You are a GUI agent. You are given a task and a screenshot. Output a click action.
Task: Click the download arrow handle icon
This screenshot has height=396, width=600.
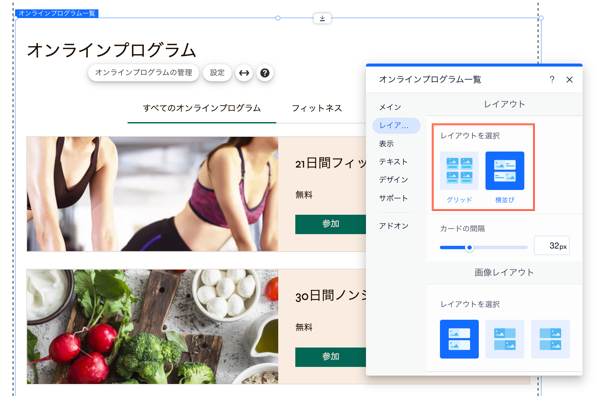(322, 18)
